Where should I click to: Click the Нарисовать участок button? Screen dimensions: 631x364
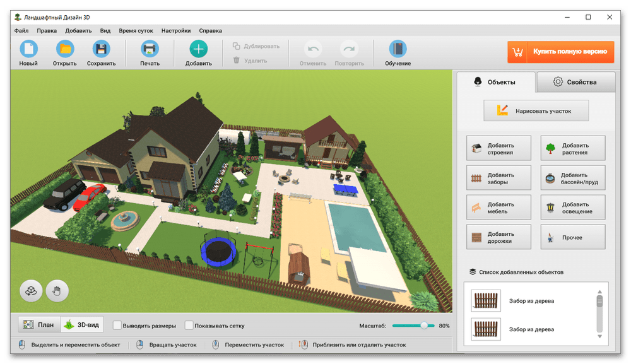(536, 110)
